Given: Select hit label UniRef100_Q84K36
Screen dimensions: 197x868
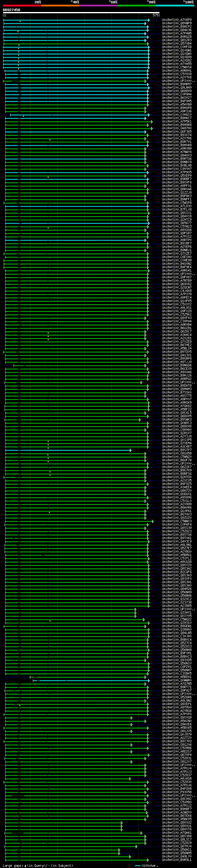Looking at the screenshot, I should (x=177, y=30).
